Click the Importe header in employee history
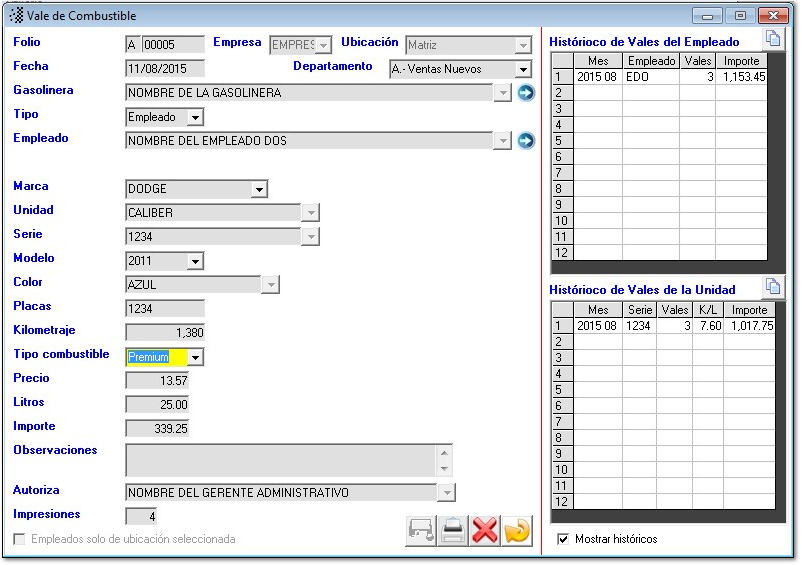The height and width of the screenshot is (565, 802). pos(741,61)
